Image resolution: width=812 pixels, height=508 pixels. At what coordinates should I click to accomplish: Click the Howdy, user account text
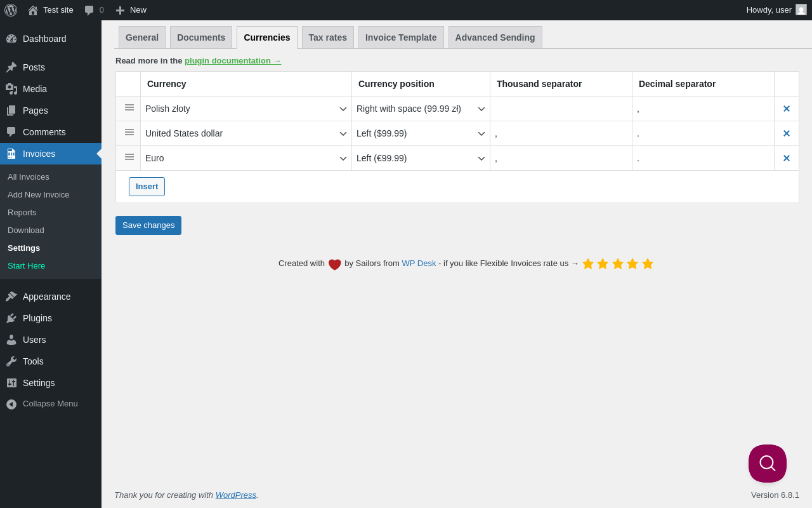click(x=769, y=10)
